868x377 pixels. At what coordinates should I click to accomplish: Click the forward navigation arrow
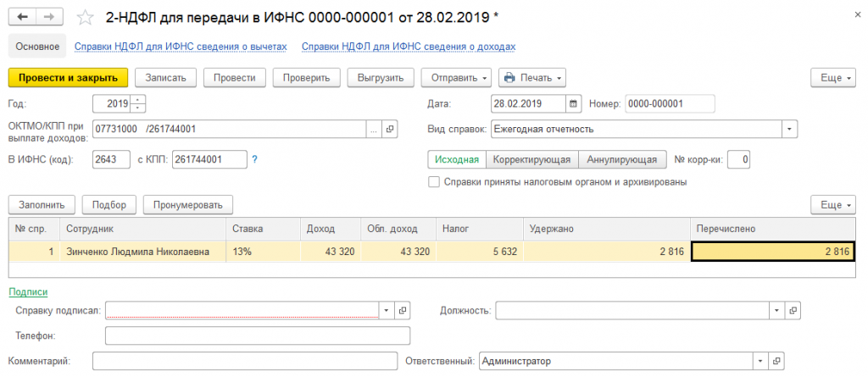[49, 17]
